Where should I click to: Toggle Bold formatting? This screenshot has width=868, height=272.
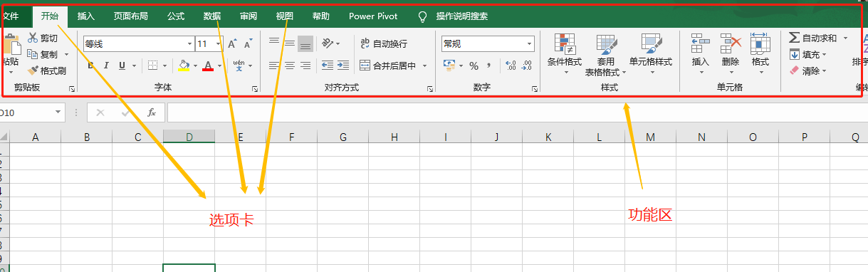91,66
